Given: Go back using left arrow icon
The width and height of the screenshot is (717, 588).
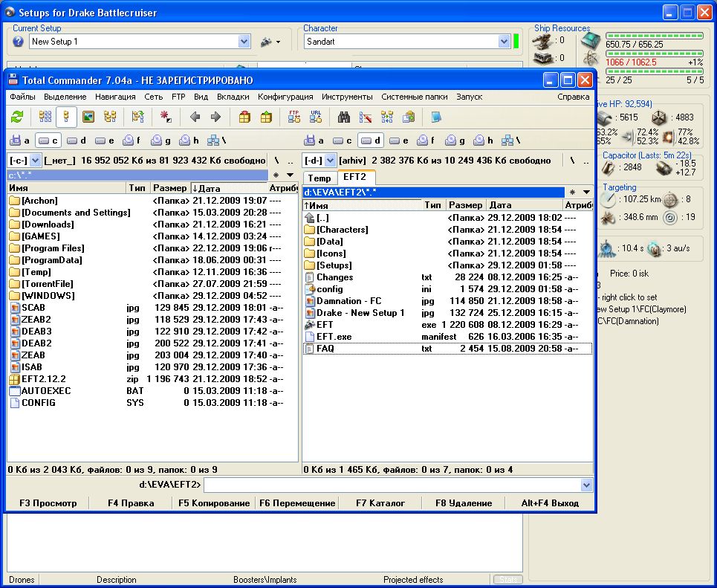Looking at the screenshot, I should pos(195,117).
